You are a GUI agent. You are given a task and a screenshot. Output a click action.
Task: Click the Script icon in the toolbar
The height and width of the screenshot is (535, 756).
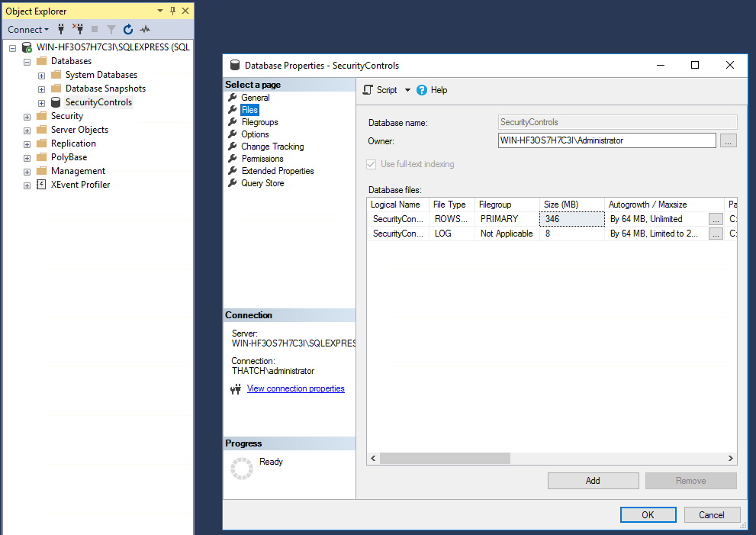(368, 90)
